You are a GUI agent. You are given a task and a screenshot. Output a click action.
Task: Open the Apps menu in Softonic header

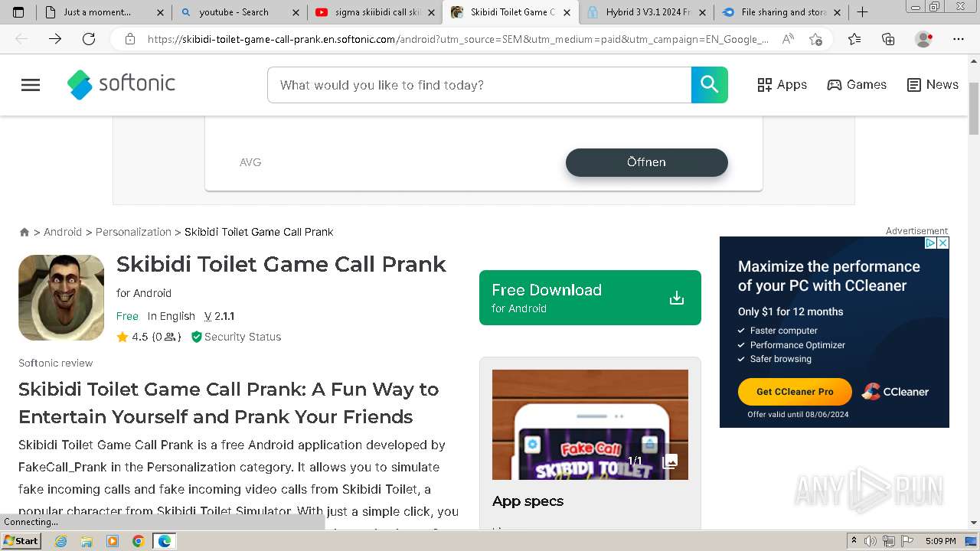coord(782,85)
